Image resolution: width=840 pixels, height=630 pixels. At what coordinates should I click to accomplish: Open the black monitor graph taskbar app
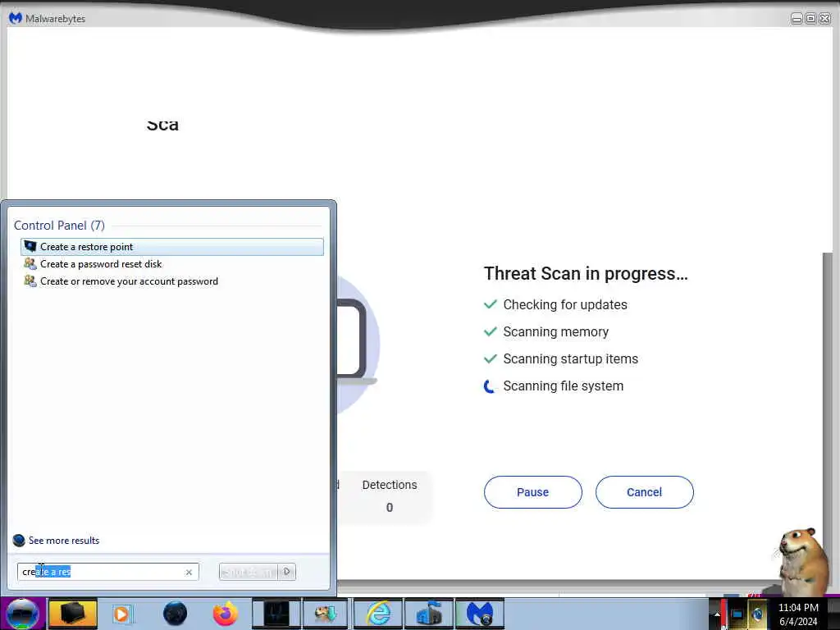click(x=276, y=614)
